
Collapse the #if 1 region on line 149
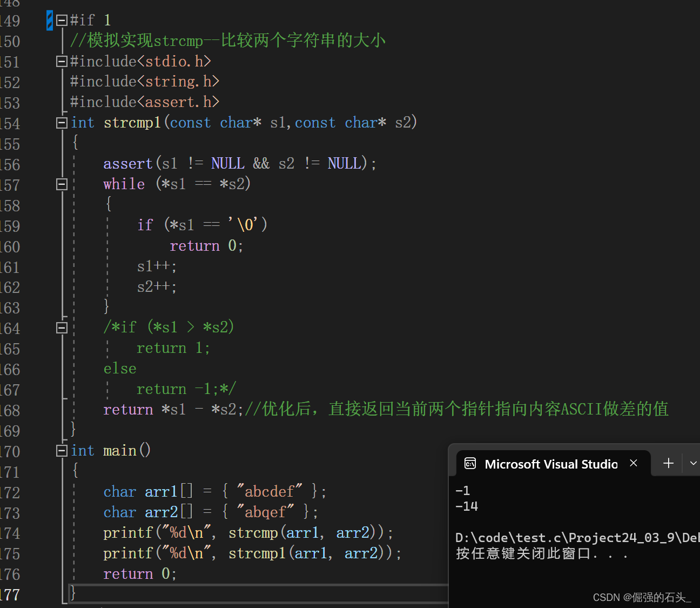coord(61,19)
